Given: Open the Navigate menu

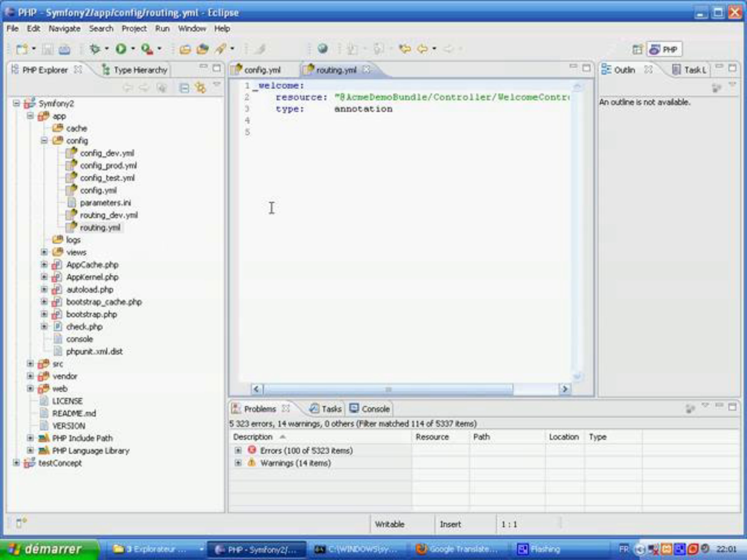Looking at the screenshot, I should point(64,29).
